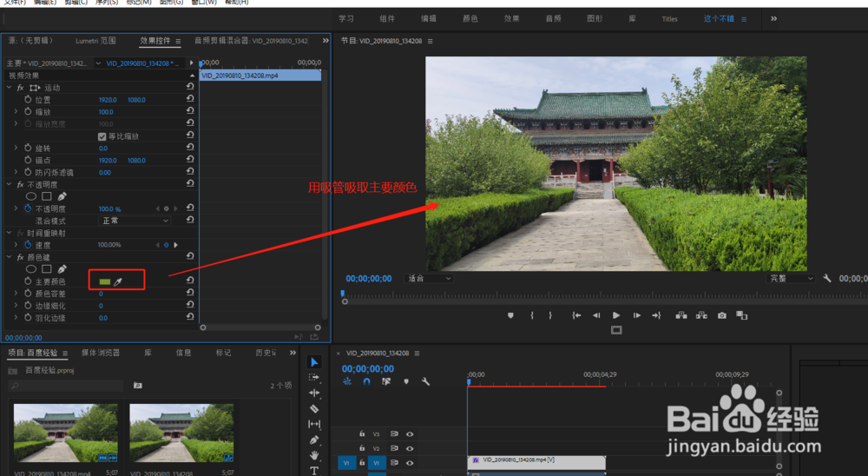Expand the 缩放 parameter
This screenshot has width=868, height=476.
pos(16,111)
